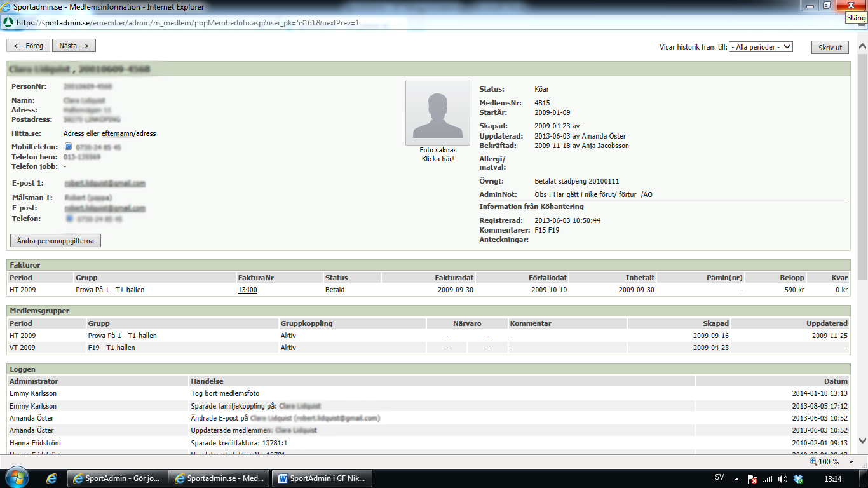Open the Alla perioder history dropdown
This screenshot has width=868, height=488.
[761, 47]
